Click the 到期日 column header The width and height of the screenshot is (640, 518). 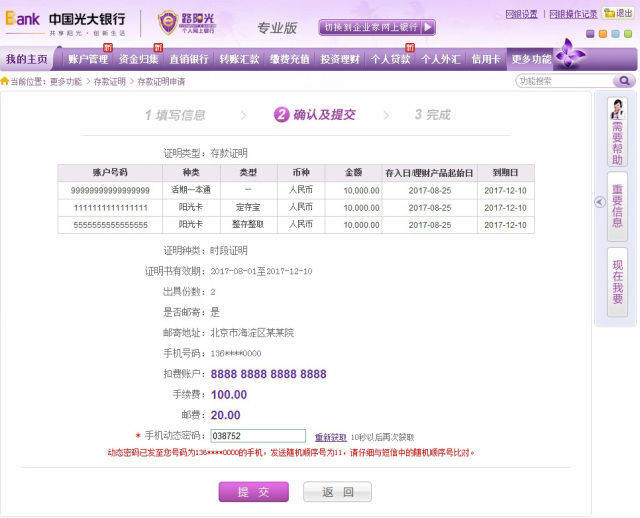click(505, 173)
